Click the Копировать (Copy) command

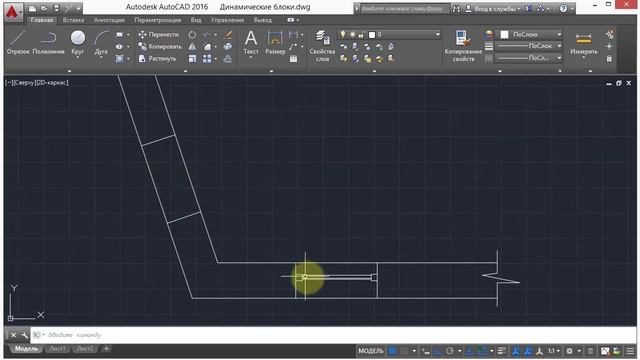(160, 47)
